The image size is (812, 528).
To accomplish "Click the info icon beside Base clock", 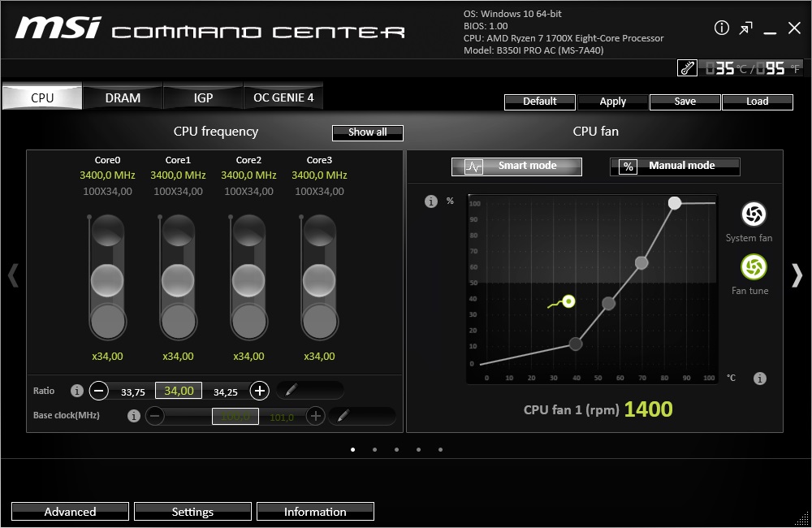I will pos(134,416).
